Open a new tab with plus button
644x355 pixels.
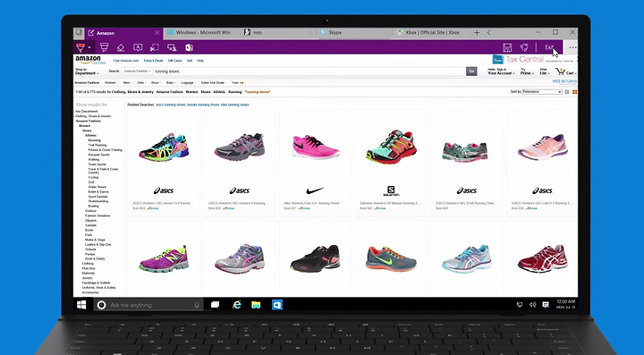click(x=477, y=32)
